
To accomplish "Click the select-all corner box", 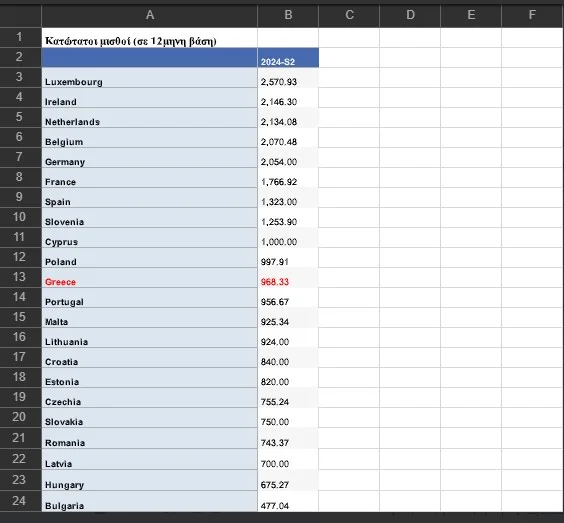I will pos(21,16).
